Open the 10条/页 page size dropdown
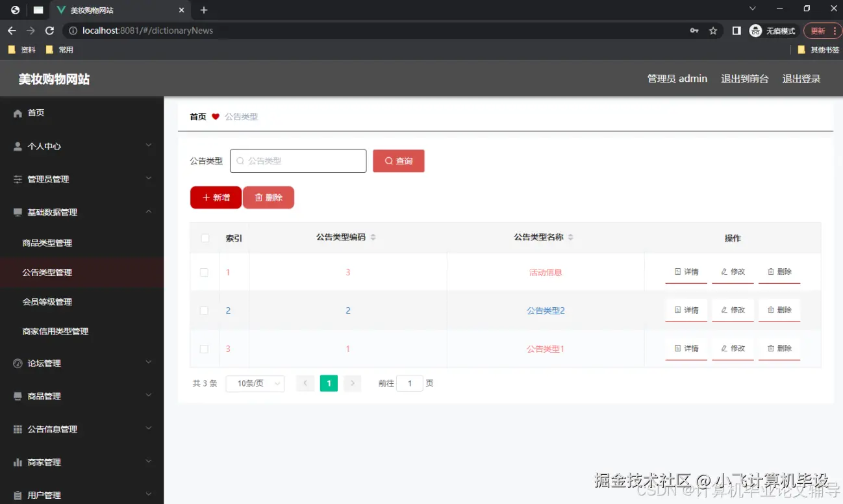Image resolution: width=843 pixels, height=504 pixels. 255,383
